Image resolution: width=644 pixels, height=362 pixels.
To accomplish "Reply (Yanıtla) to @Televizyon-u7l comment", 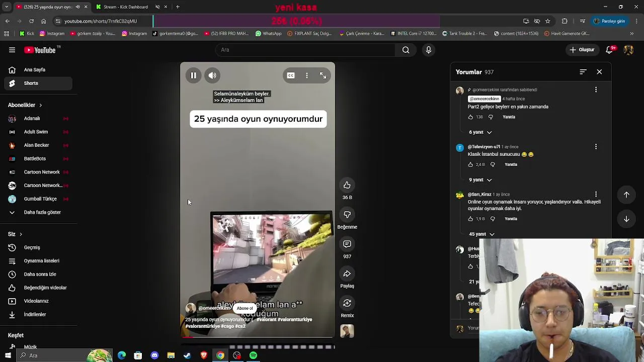I will [x=511, y=164].
